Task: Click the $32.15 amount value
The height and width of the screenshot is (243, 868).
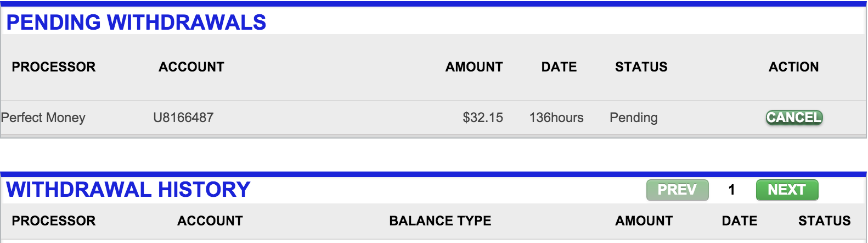Action: pyautogui.click(x=483, y=118)
